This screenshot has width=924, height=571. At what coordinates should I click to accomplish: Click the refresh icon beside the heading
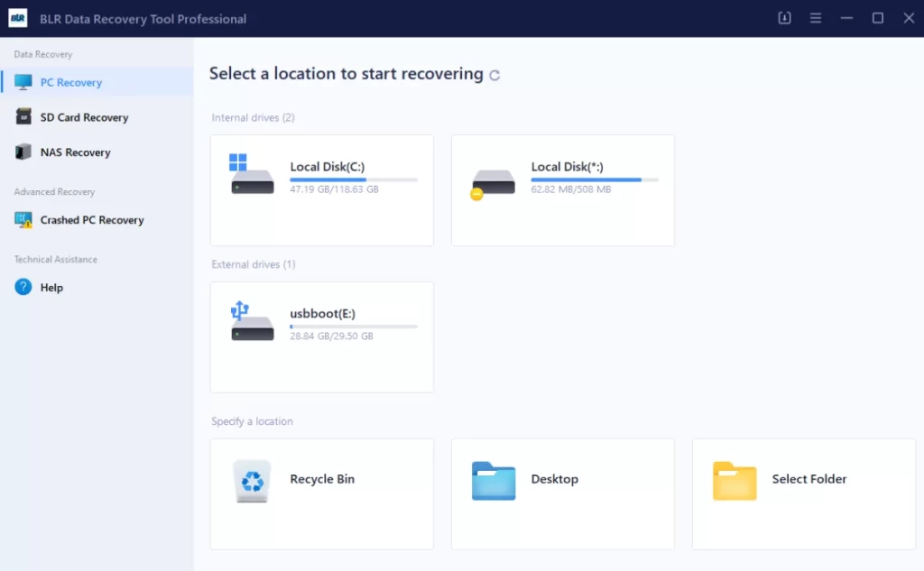[x=494, y=76]
